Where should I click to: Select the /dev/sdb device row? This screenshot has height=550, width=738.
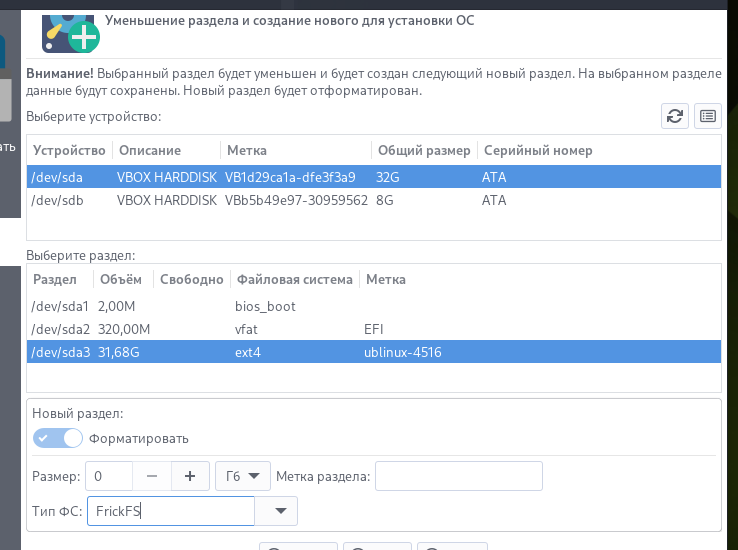374,200
